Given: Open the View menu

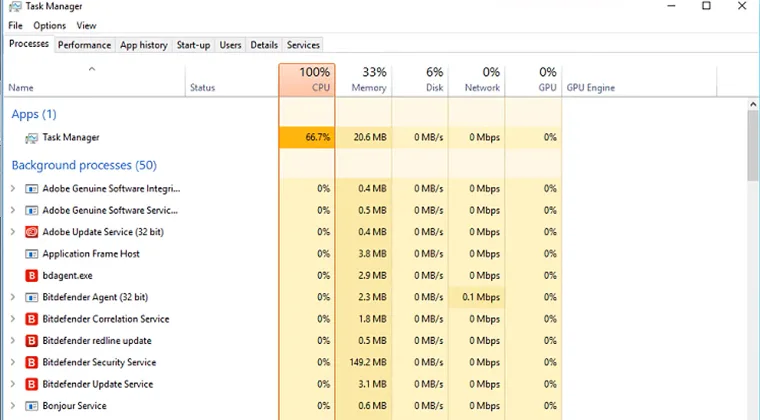Looking at the screenshot, I should pos(86,26).
